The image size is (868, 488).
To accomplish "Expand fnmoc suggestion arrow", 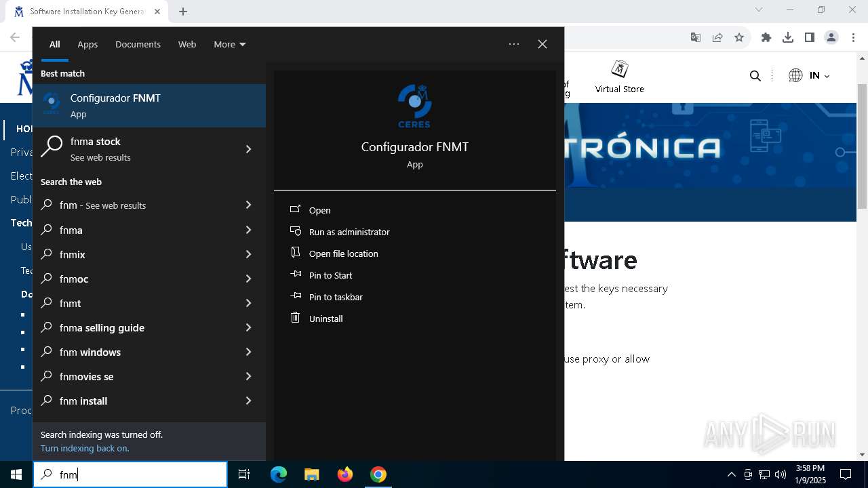I will 248,279.
